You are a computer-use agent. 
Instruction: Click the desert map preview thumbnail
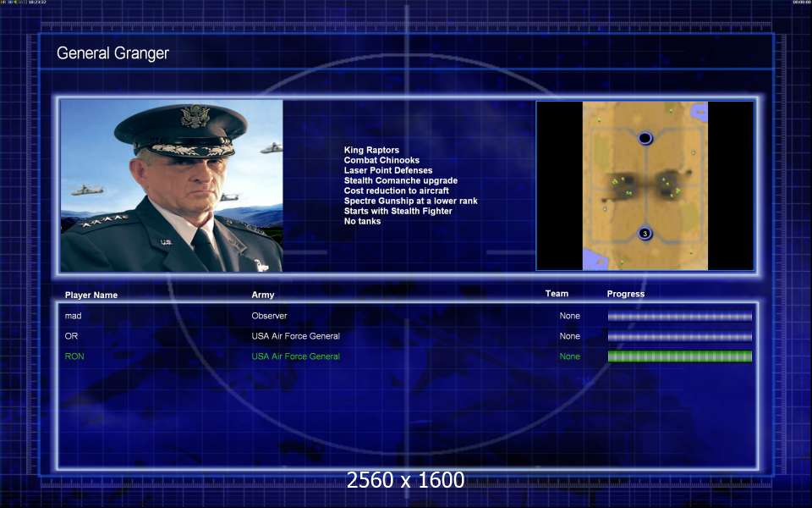[645, 185]
